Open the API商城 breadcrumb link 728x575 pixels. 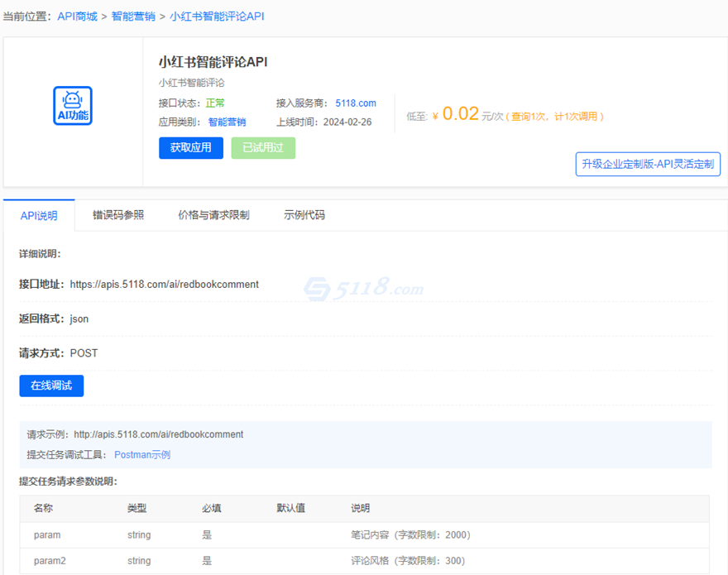(77, 17)
